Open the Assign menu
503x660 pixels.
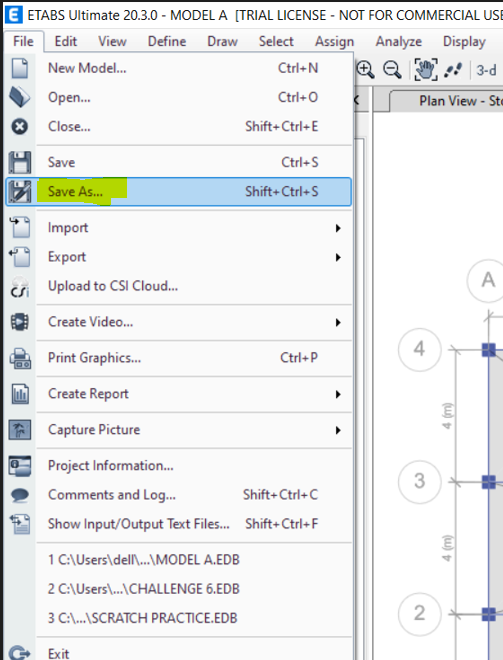tap(335, 41)
